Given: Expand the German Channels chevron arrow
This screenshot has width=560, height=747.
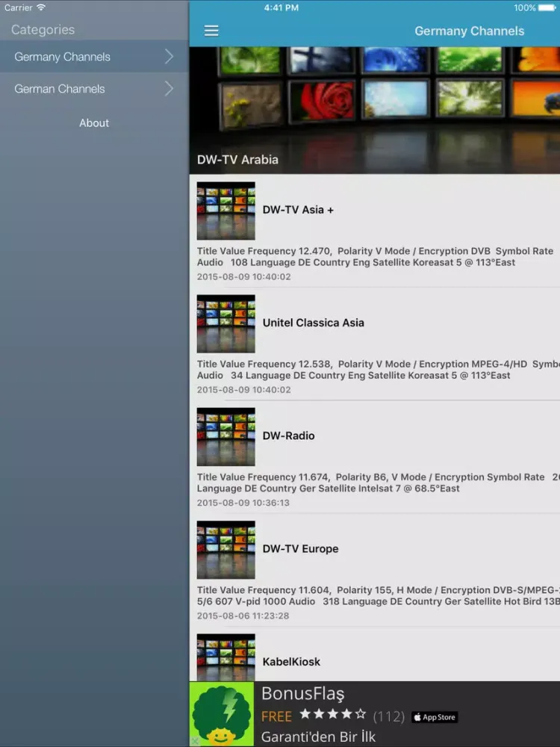Looking at the screenshot, I should click(x=169, y=89).
